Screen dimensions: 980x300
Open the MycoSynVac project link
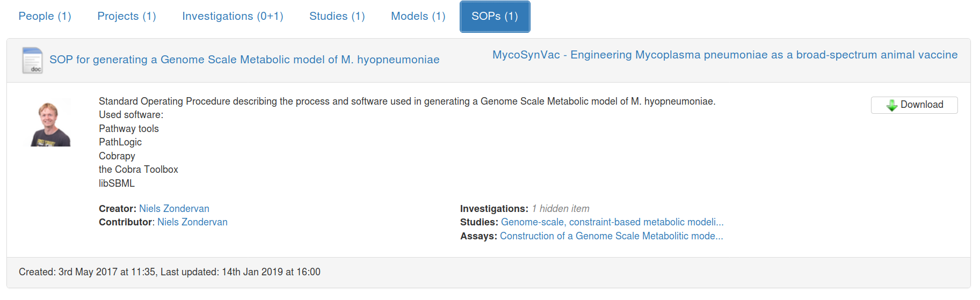(724, 55)
